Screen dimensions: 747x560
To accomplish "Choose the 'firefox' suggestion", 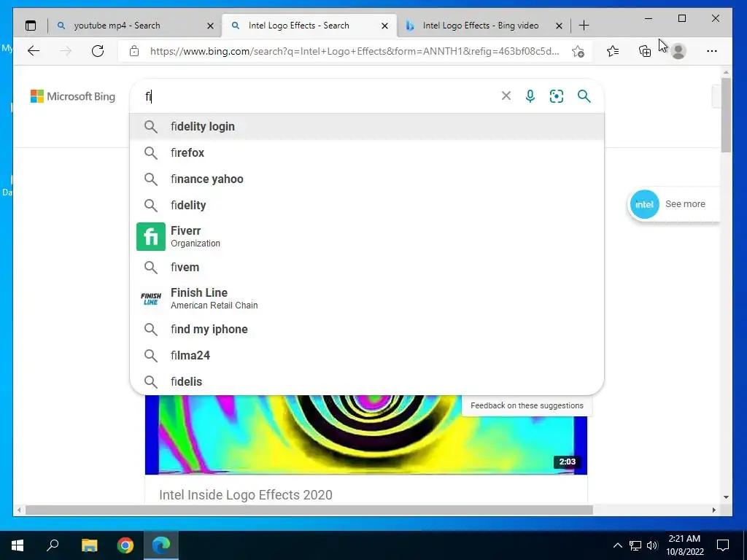I will (x=367, y=152).
